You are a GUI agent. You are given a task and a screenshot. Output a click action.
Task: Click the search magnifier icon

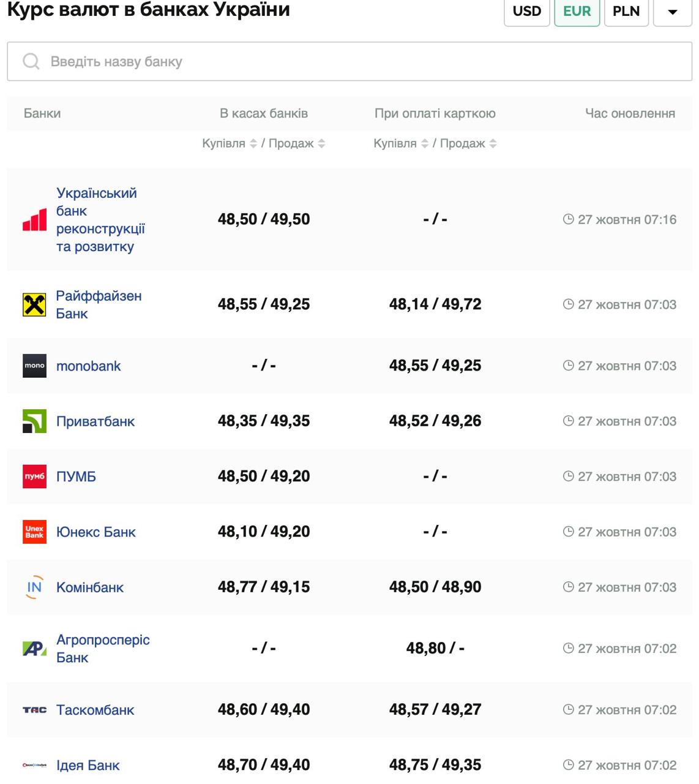click(x=31, y=61)
